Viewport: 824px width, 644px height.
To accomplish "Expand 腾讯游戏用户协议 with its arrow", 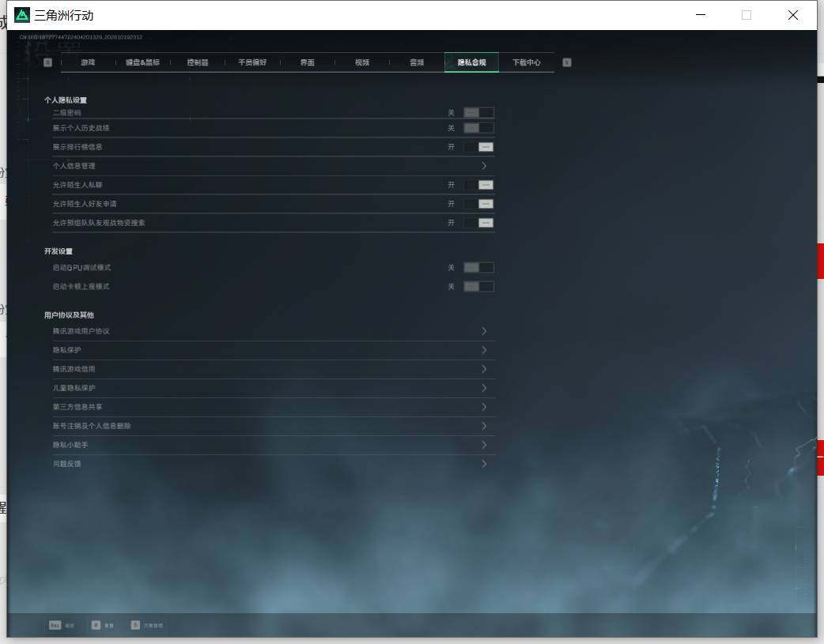I will pos(484,331).
